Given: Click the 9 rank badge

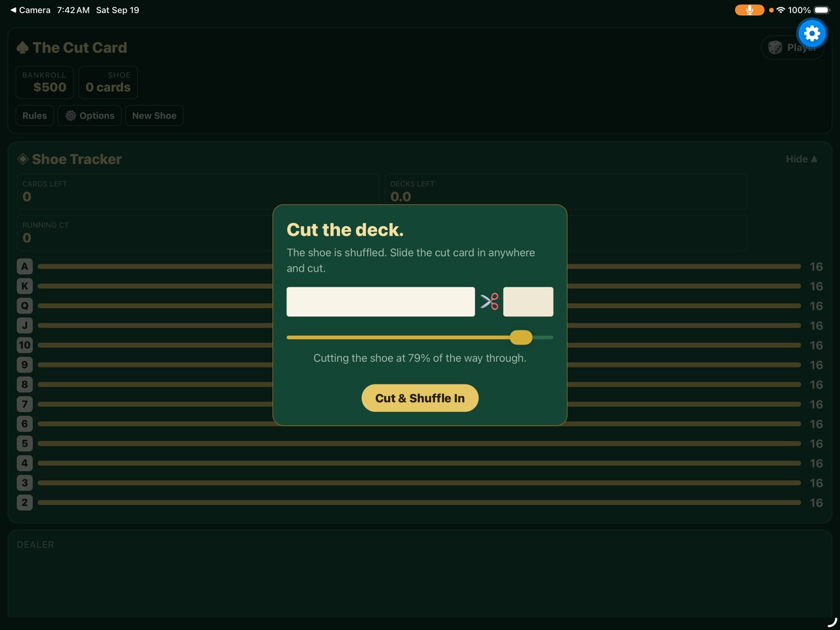Looking at the screenshot, I should pos(25,365).
